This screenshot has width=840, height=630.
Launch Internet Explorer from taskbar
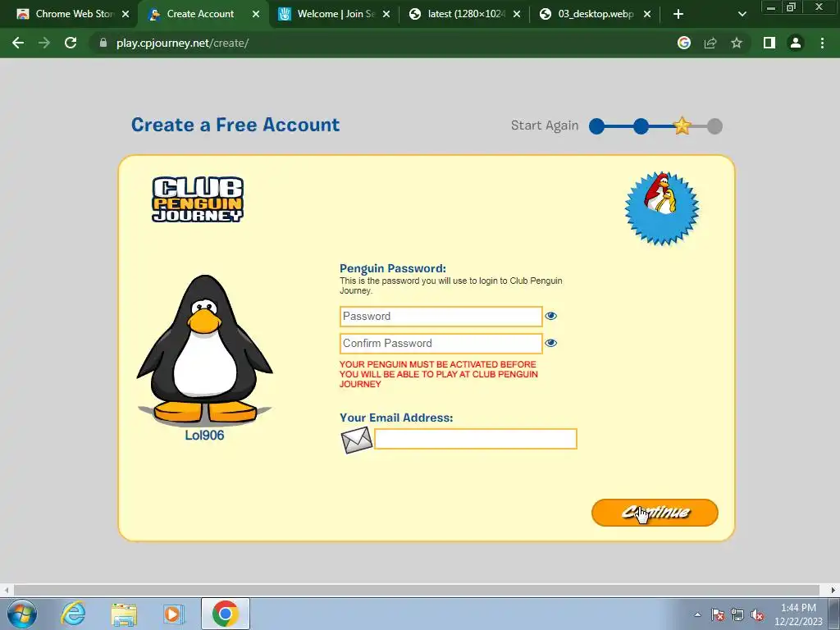tap(73, 614)
